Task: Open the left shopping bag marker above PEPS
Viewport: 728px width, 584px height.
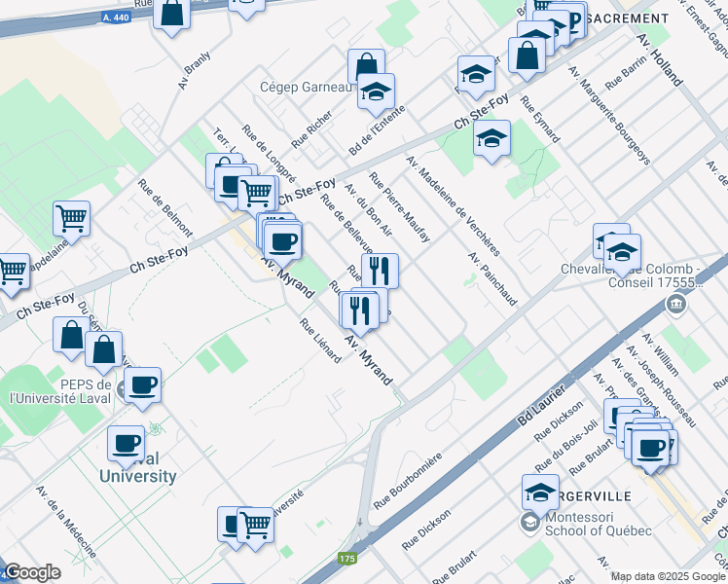Action: pos(71,335)
